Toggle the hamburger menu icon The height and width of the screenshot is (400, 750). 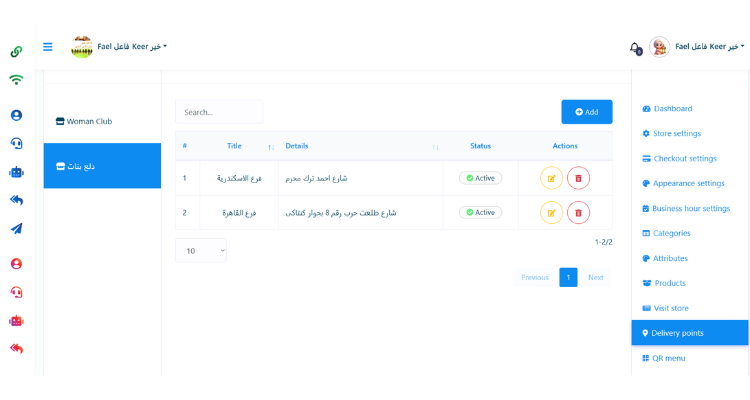tap(48, 46)
